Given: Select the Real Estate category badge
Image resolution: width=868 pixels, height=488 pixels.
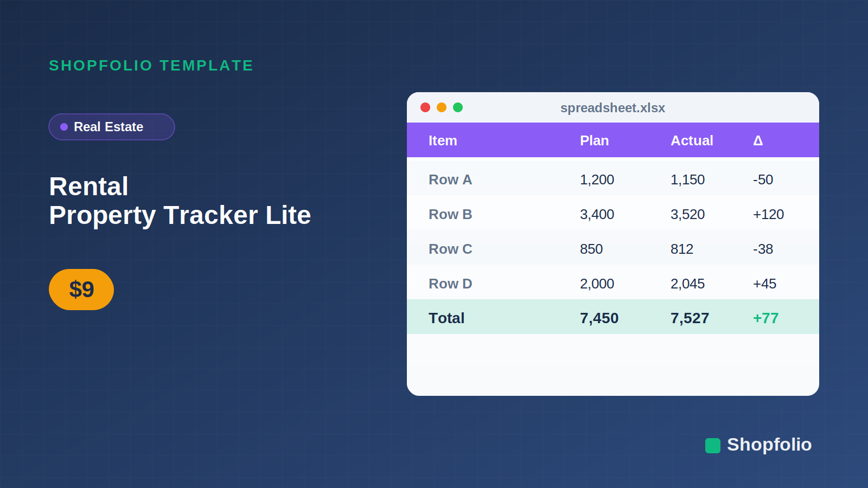Looking at the screenshot, I should tap(112, 127).
